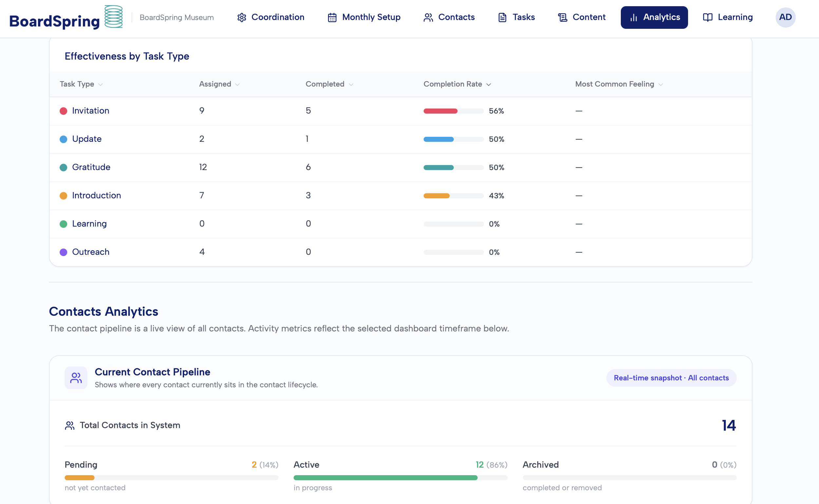The width and height of the screenshot is (819, 504).
Task: Click the Gratitude row 50% completion bar
Action: (453, 168)
